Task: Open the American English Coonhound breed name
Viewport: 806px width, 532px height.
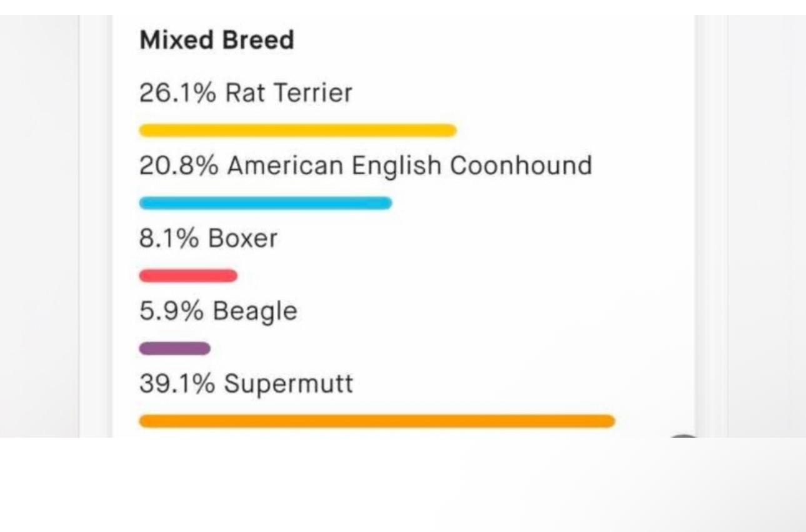Action: tap(409, 166)
